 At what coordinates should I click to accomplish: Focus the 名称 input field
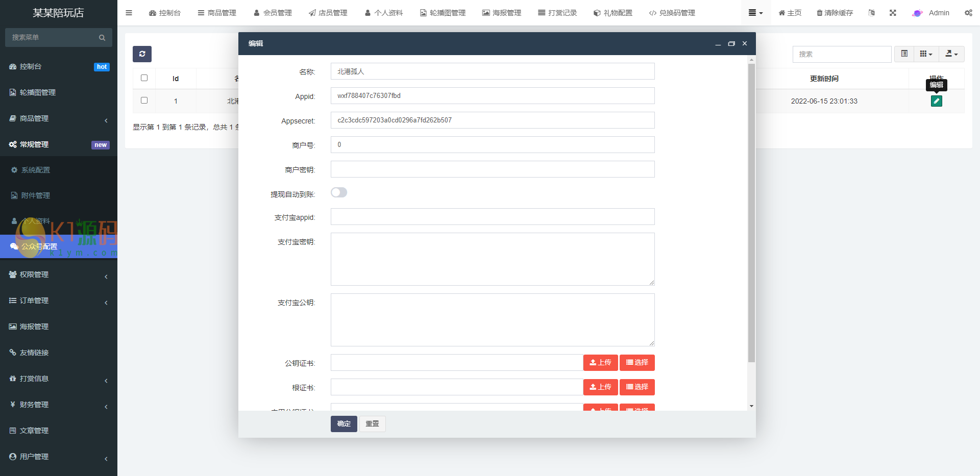click(x=493, y=71)
